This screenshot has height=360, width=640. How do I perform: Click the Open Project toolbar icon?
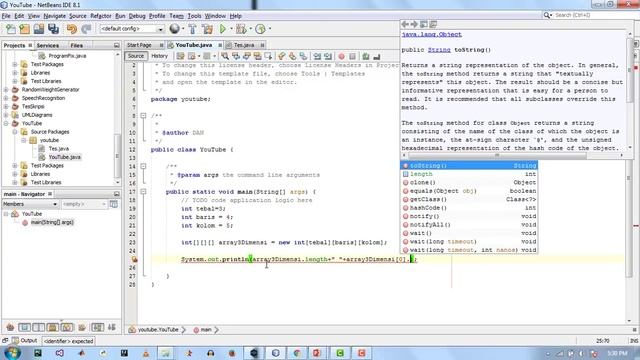pyautogui.click(x=39, y=29)
